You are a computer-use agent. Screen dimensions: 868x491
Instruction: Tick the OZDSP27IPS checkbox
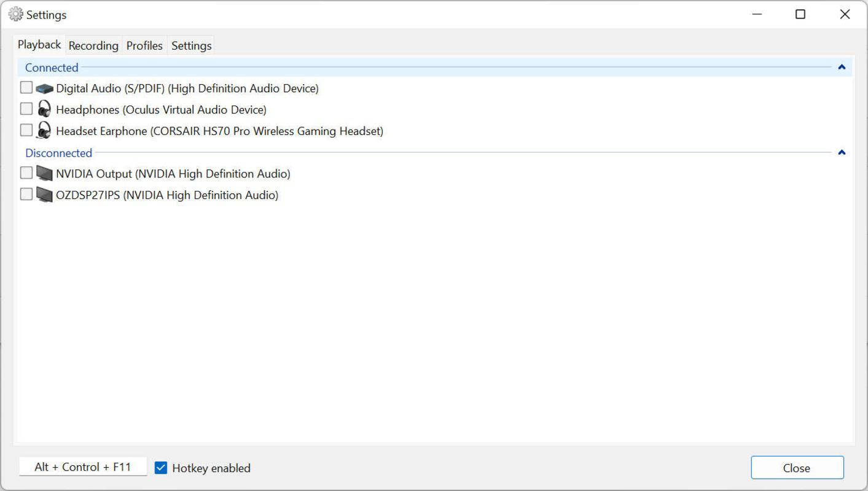[x=26, y=195]
